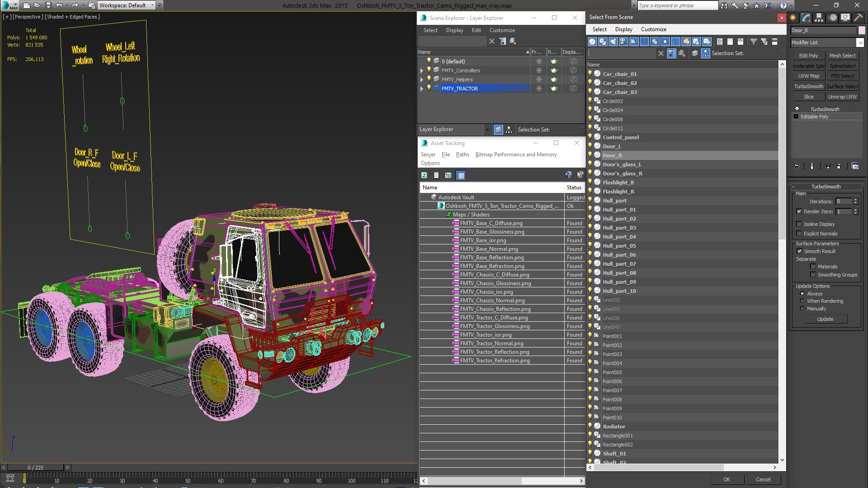Viewport: 868px width, 488px height.
Task: Select the When Rendering update option
Action: click(802, 301)
